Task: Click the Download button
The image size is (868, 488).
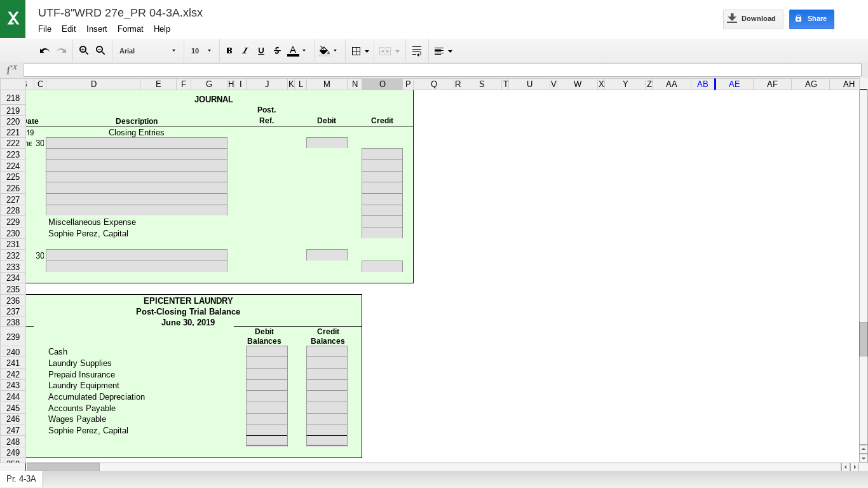Action: [753, 19]
